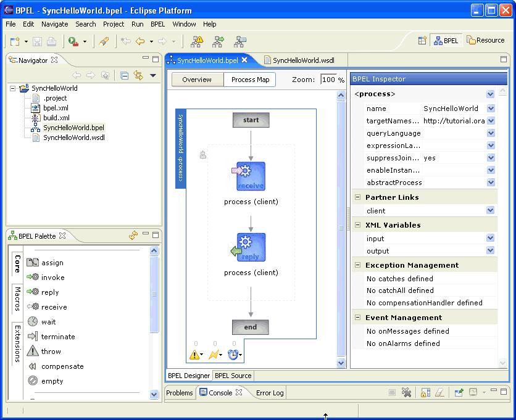Collapse the SyncHelloWorld project tree node
The width and height of the screenshot is (516, 420).
pos(12,88)
